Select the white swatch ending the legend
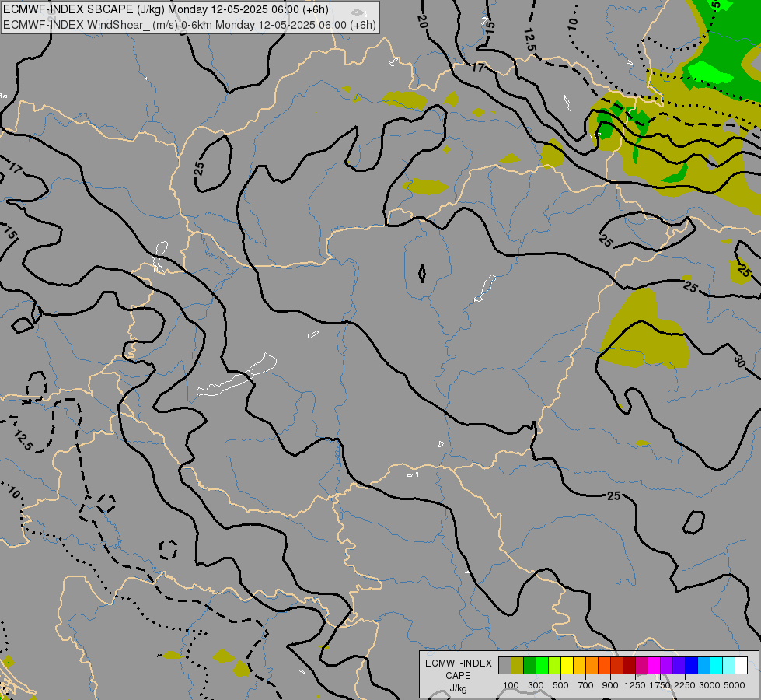761x700 pixels. point(741,665)
